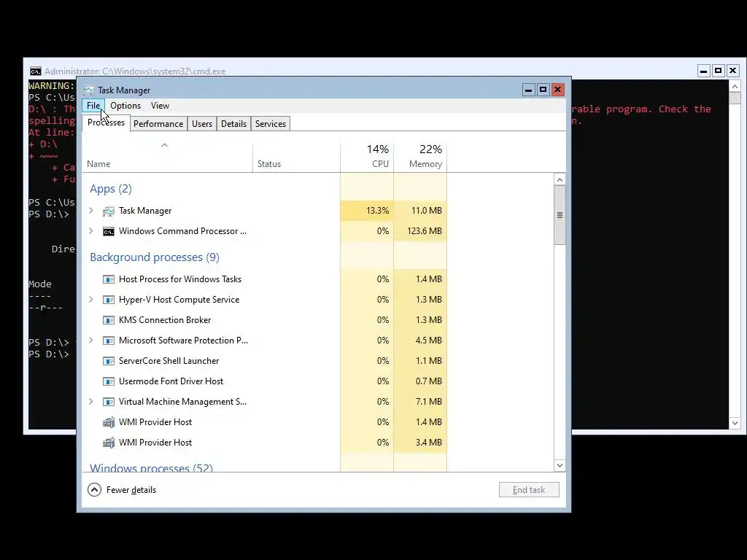Viewport: 747px width, 560px height.
Task: Close the cmd.exe window
Action: pyautogui.click(x=732, y=71)
